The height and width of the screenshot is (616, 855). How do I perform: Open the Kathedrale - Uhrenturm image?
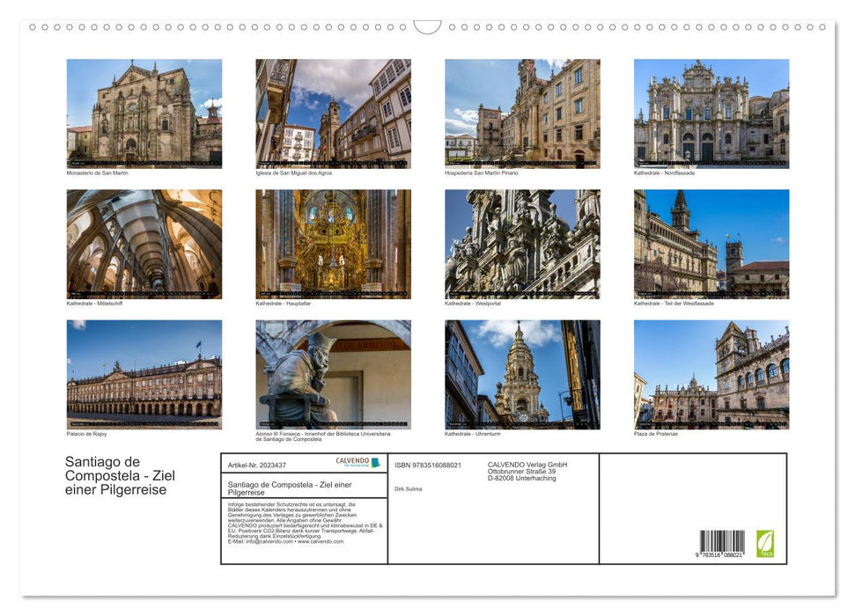(521, 374)
